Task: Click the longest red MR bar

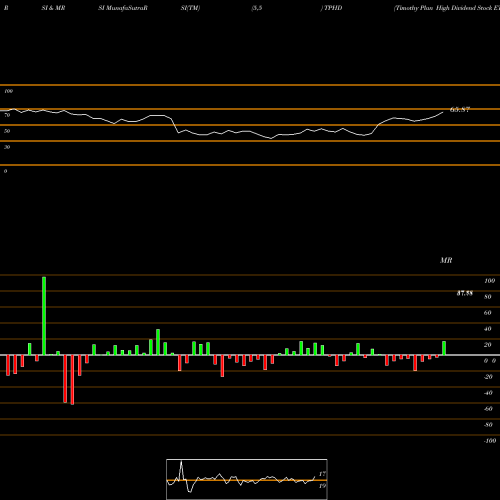Action: pyautogui.click(x=72, y=380)
